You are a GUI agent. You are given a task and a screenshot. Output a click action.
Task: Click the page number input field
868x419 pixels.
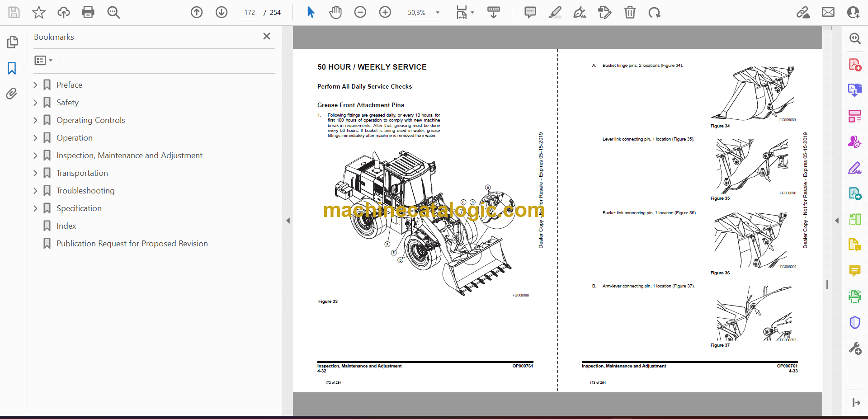coord(250,13)
